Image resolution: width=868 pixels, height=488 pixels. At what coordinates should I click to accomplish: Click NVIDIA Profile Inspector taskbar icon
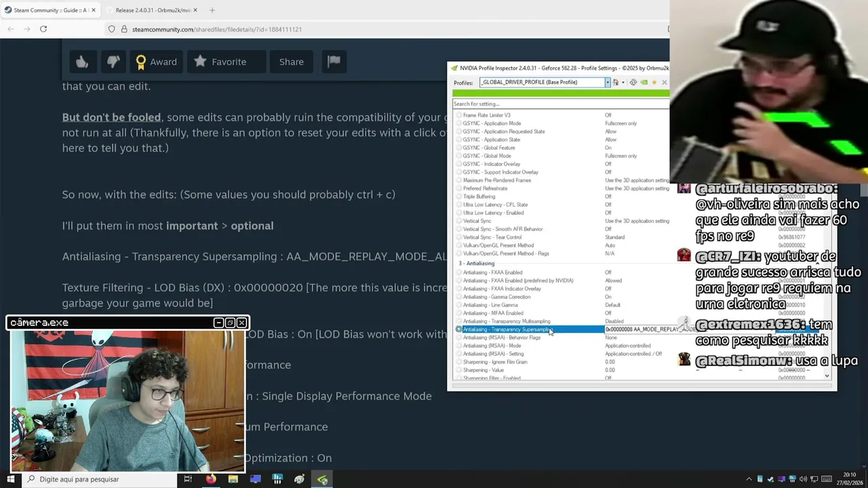(322, 479)
